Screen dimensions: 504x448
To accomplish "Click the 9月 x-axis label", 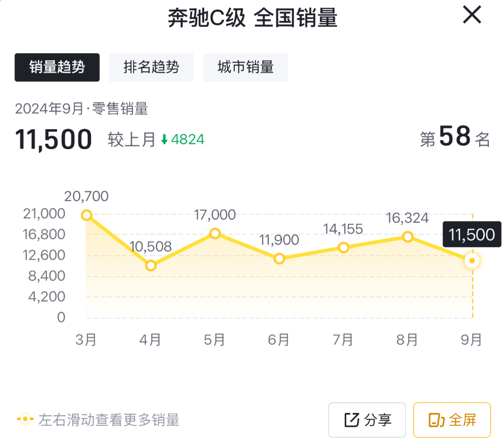I will (472, 340).
